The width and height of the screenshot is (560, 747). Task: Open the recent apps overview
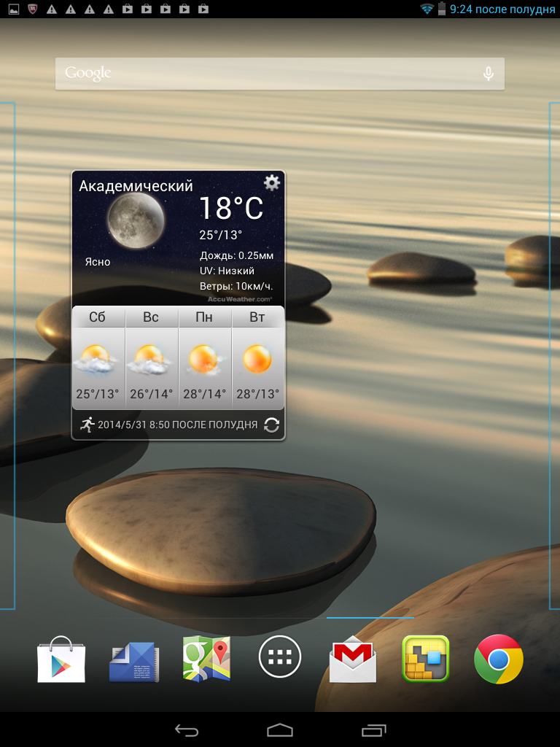[x=374, y=729]
